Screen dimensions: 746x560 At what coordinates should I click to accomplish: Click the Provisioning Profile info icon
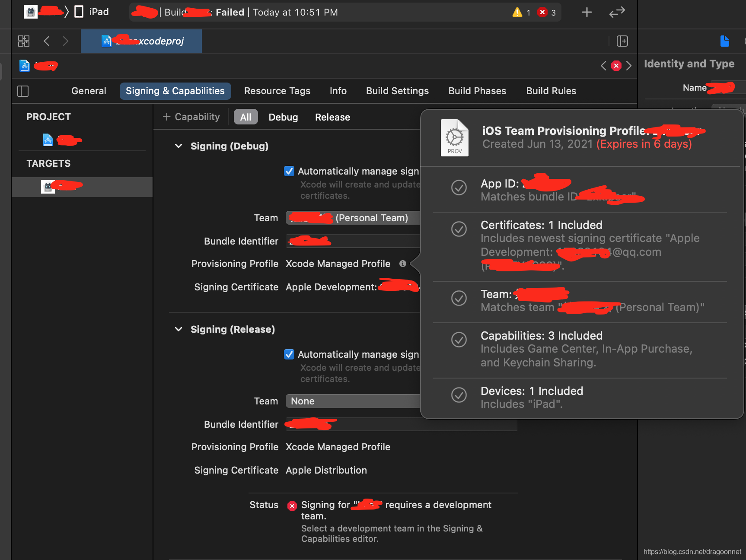[403, 264]
